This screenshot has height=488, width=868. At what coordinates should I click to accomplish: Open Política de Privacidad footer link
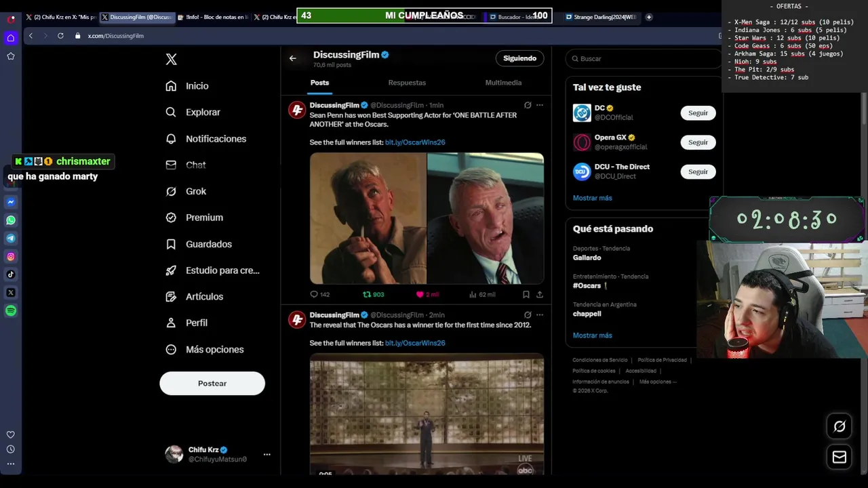coord(663,360)
